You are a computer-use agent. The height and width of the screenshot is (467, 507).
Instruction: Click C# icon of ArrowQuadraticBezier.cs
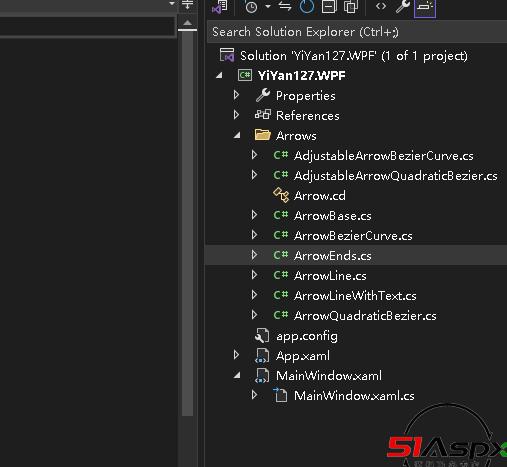coord(280,315)
